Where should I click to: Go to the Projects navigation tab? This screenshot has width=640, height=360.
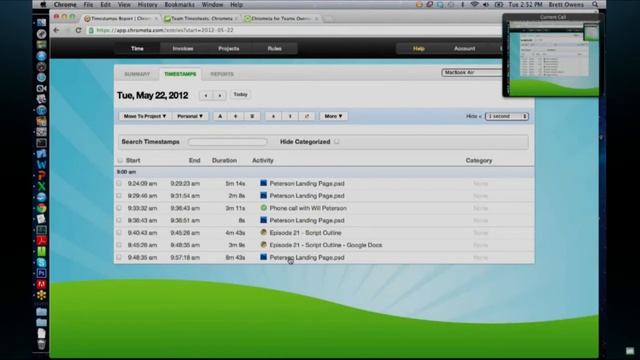[x=229, y=48]
